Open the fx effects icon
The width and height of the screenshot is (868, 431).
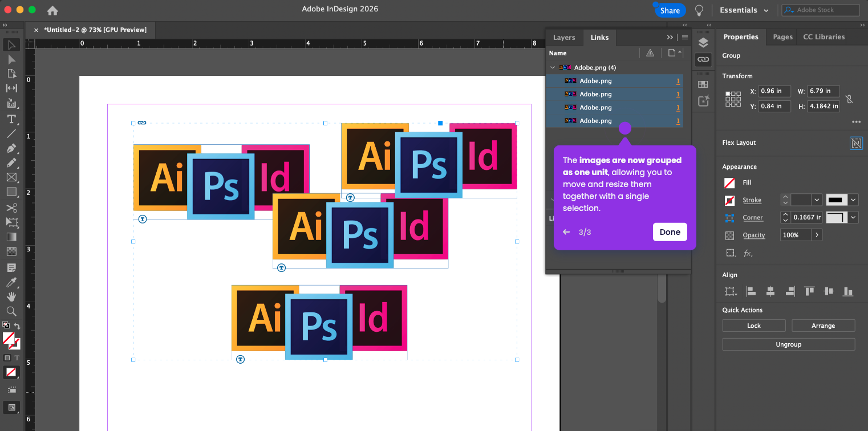tap(748, 253)
